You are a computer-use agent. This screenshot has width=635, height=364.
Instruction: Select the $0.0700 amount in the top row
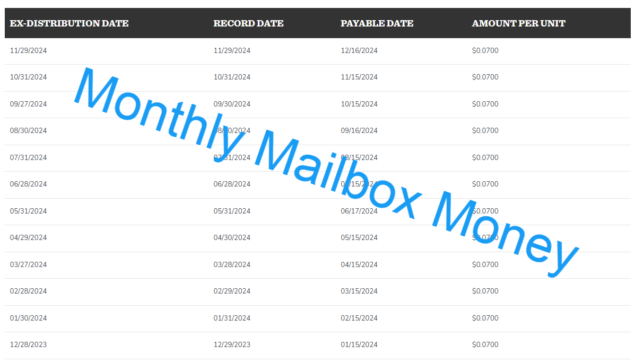[x=485, y=50]
